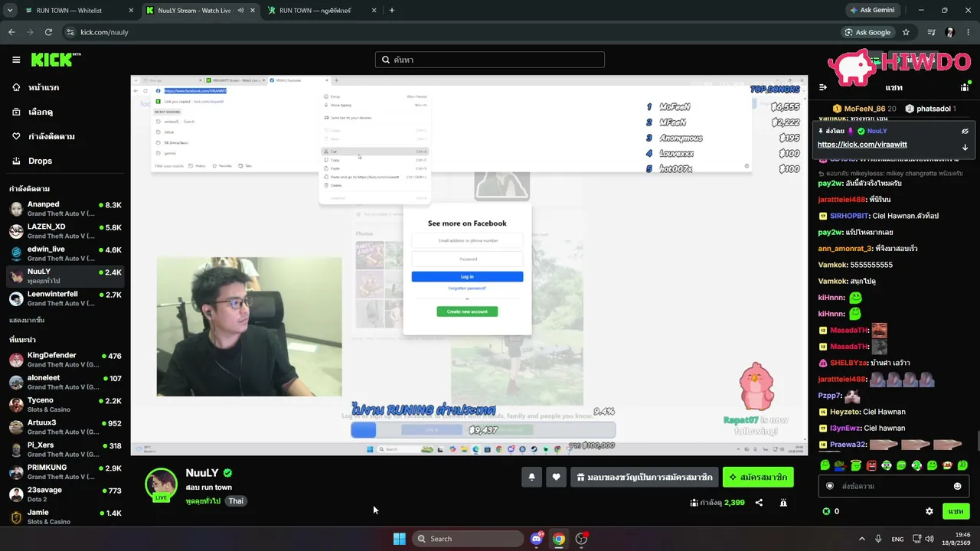Open the พูดคุยทั่วไป category link under NuuLY

(x=203, y=501)
